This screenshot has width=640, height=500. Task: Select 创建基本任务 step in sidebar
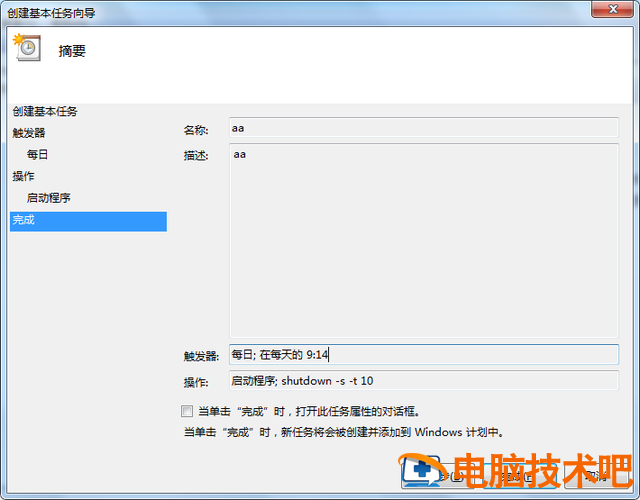point(45,111)
